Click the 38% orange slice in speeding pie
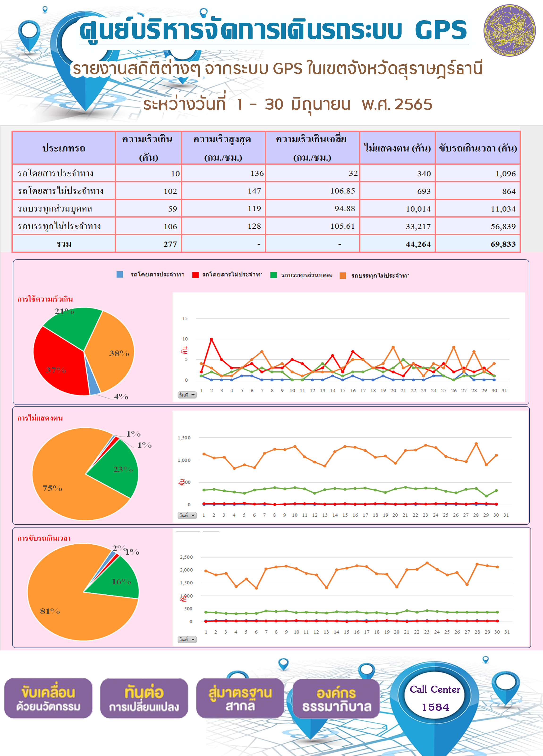The height and width of the screenshot is (756, 543). click(x=113, y=350)
